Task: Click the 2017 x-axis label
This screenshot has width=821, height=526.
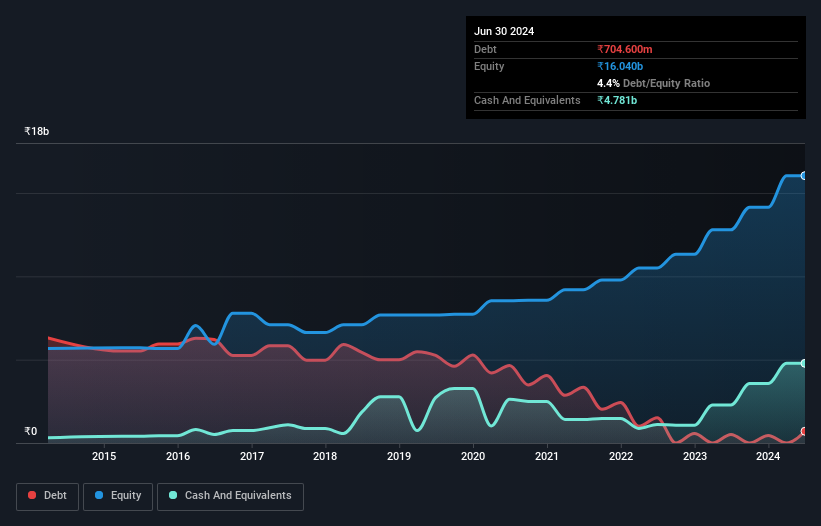Action: [x=252, y=456]
